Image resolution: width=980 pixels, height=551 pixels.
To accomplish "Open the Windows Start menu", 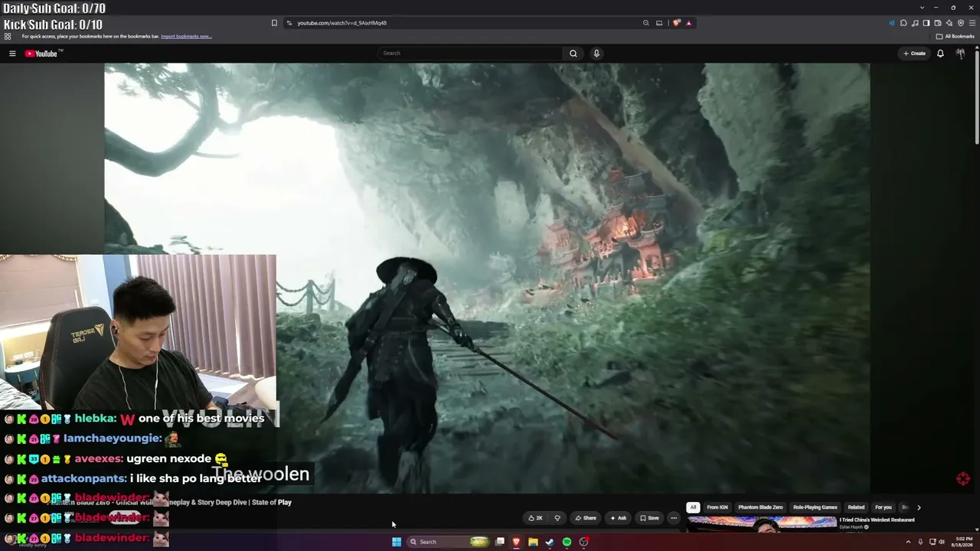I will 397,542.
